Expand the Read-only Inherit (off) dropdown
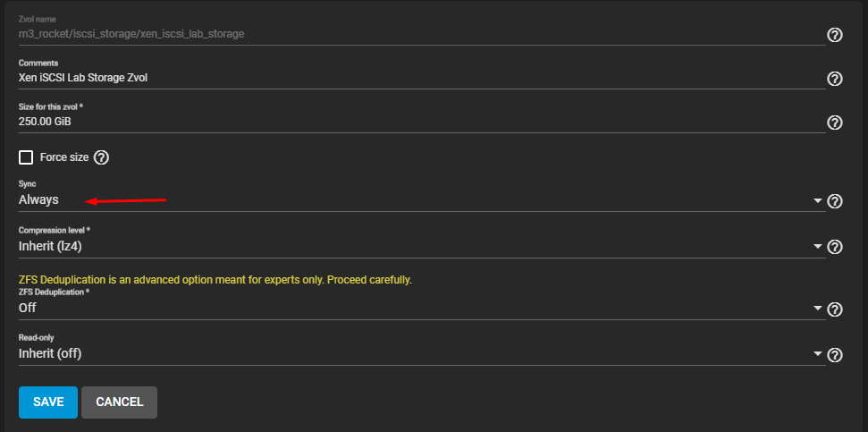The image size is (868, 432). click(x=411, y=354)
